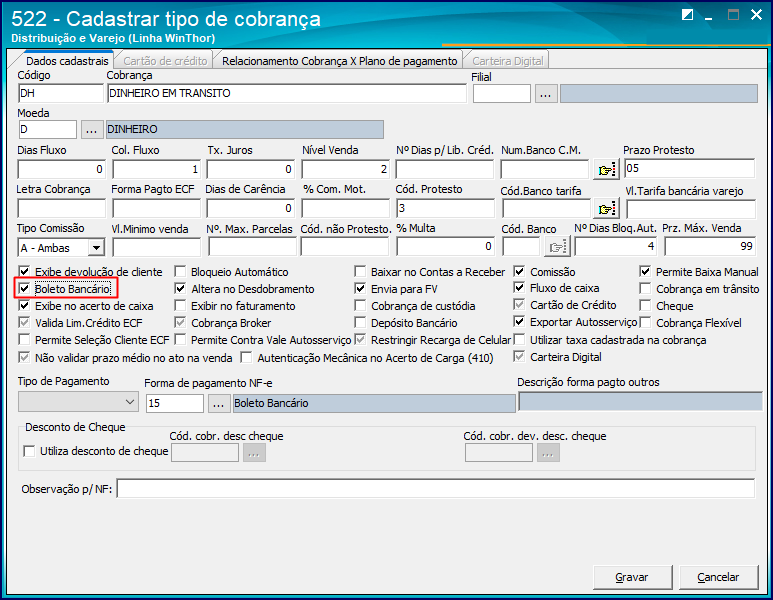This screenshot has height=600, width=773.
Task: Click the Cód.Banco tarifa lookup hand icon
Action: 606,209
